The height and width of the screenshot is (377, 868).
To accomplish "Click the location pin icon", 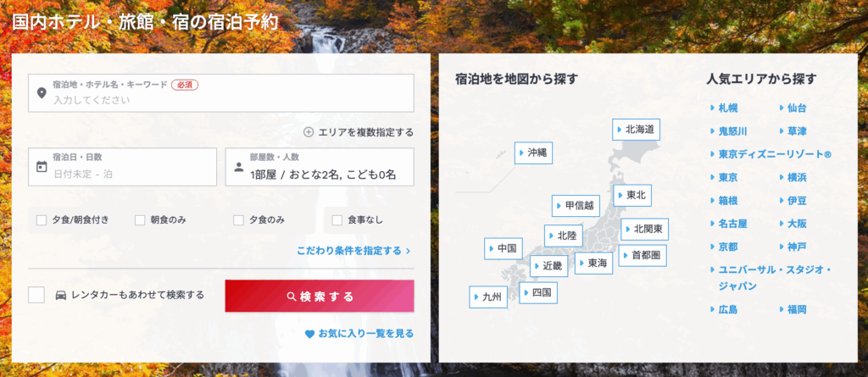I will (x=42, y=93).
